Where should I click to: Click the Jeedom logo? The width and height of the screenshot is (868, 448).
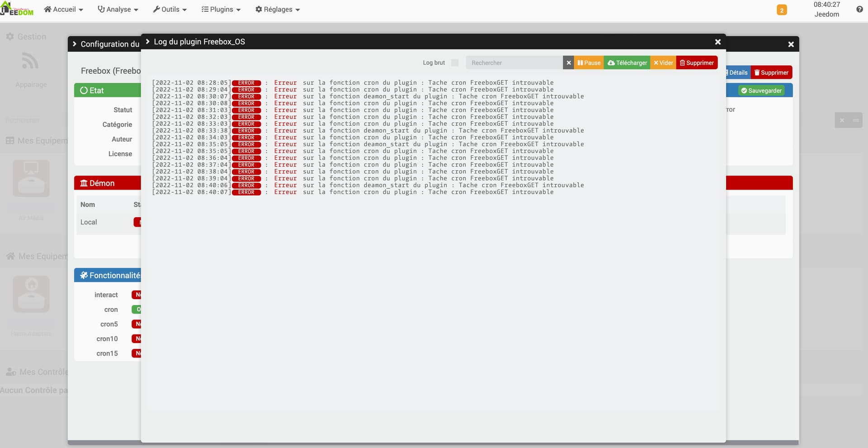click(17, 9)
